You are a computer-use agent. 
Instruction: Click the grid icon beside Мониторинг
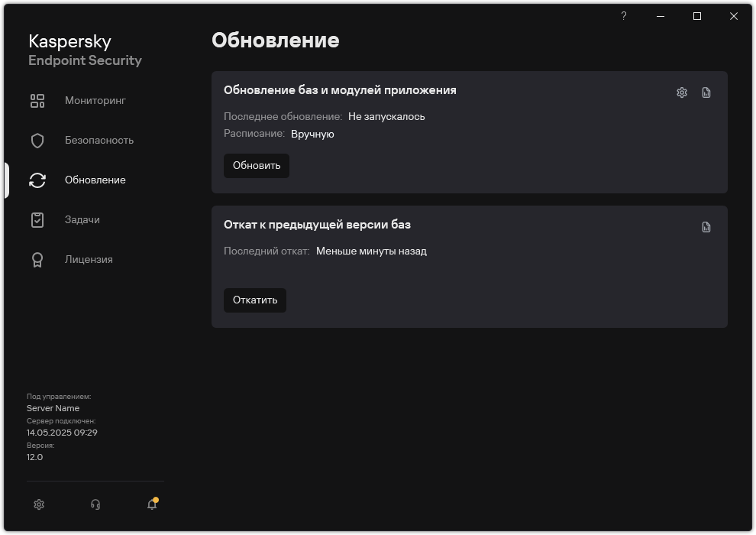37,100
